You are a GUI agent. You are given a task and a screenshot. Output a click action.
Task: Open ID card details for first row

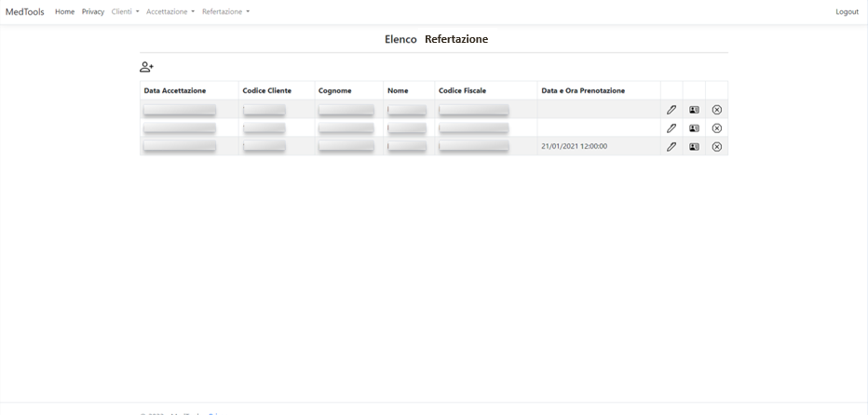pos(694,110)
